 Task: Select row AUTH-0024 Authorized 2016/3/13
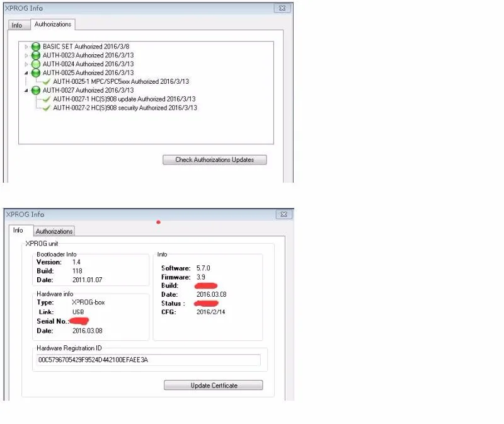[88, 64]
